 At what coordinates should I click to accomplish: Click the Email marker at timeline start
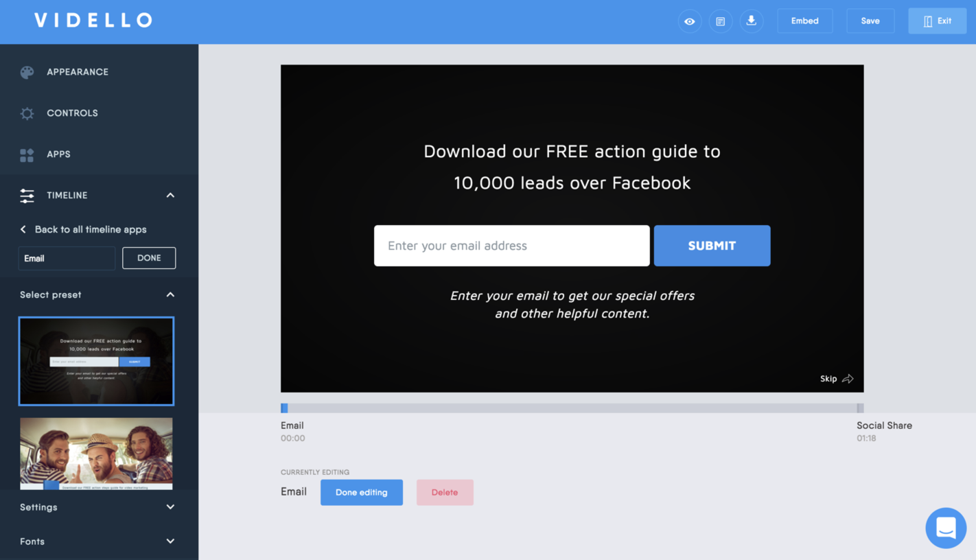point(284,408)
